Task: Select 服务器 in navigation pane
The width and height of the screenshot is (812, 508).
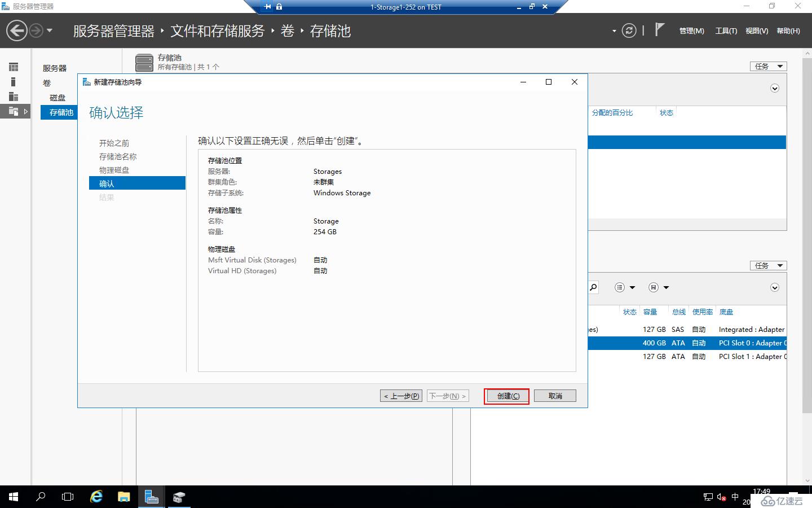Action: [x=55, y=68]
